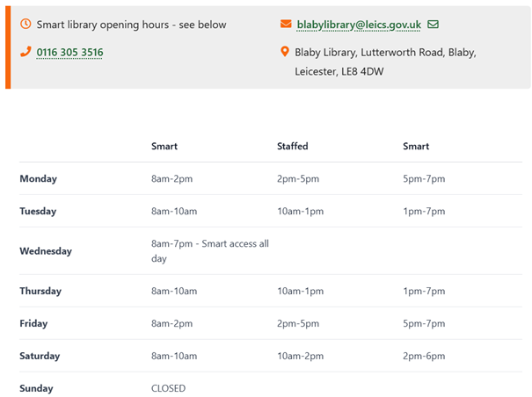The height and width of the screenshot is (397, 532).
Task: Click the first Smart column header
Action: (164, 146)
